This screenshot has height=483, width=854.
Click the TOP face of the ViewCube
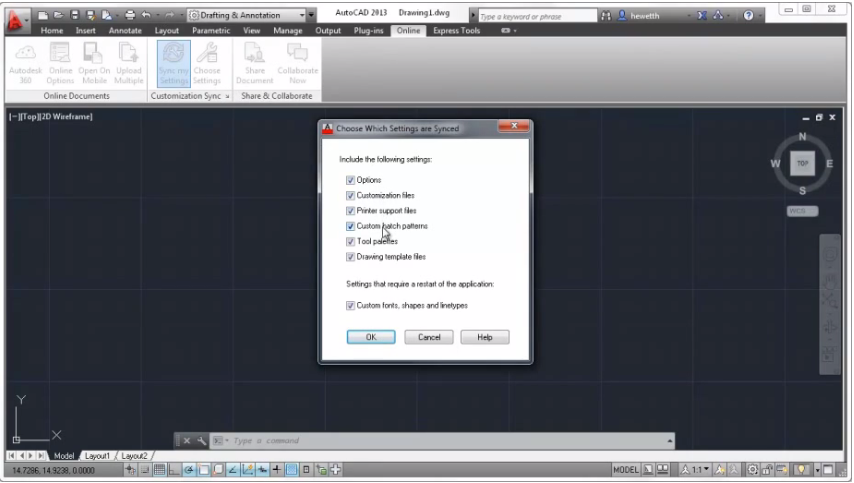point(802,163)
